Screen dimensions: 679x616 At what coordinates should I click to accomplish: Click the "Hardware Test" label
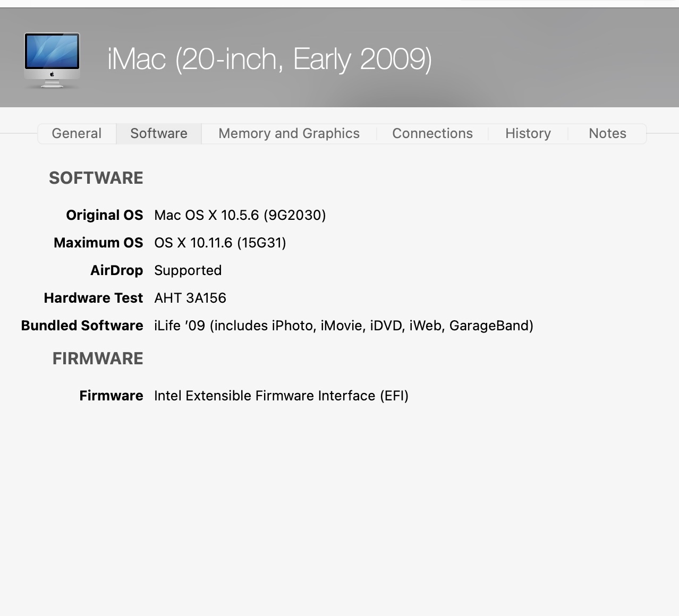pos(94,298)
